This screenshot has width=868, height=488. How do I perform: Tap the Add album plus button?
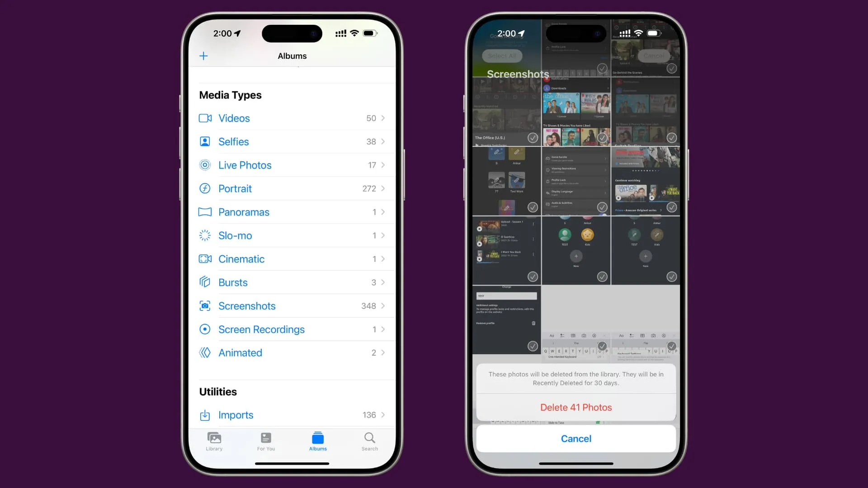point(203,56)
